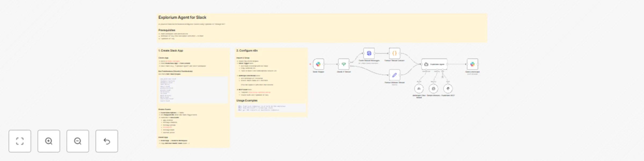The width and height of the screenshot is (644, 161).
Task: Zoom in on the workflow canvas
Action: coord(49,141)
